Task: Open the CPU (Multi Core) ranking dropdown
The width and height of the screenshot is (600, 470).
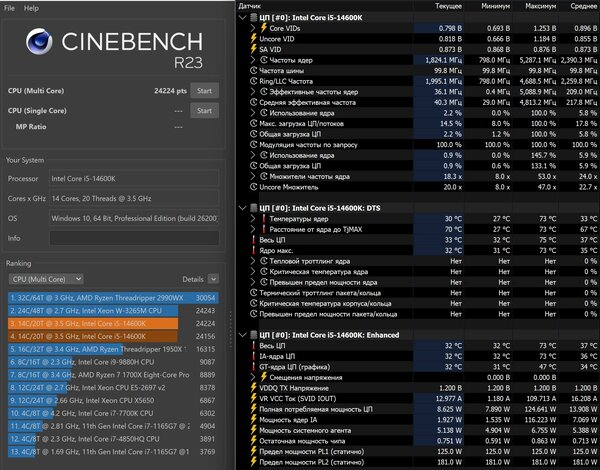Action: coord(46,279)
